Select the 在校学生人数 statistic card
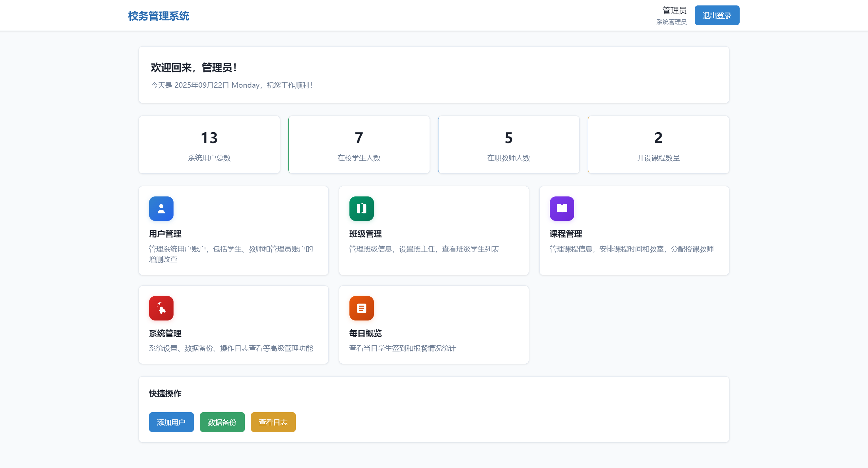 tap(359, 144)
